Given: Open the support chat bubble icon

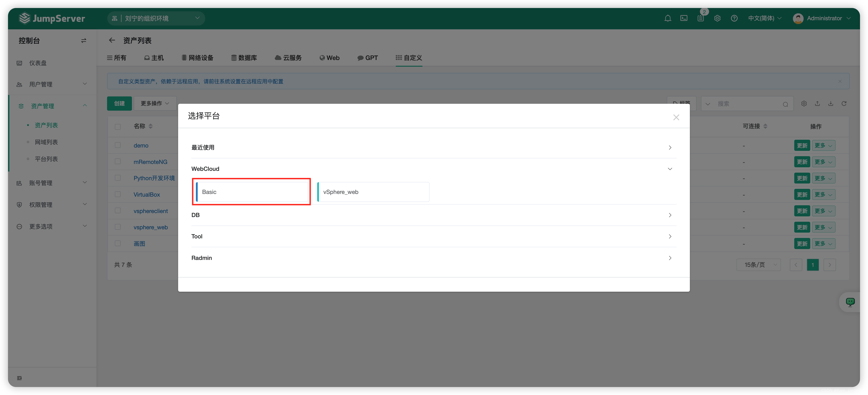Looking at the screenshot, I should (x=850, y=302).
